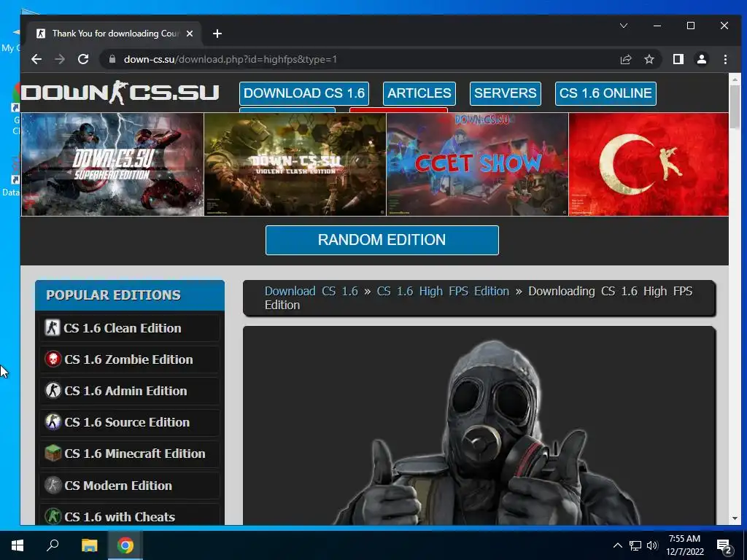Open the DOWNLOAD CS 1.6 menu
Image resolution: width=747 pixels, height=560 pixels.
(304, 93)
